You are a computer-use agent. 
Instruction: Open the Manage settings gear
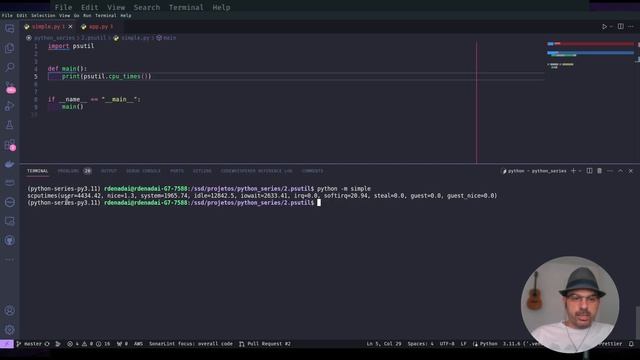9,330
